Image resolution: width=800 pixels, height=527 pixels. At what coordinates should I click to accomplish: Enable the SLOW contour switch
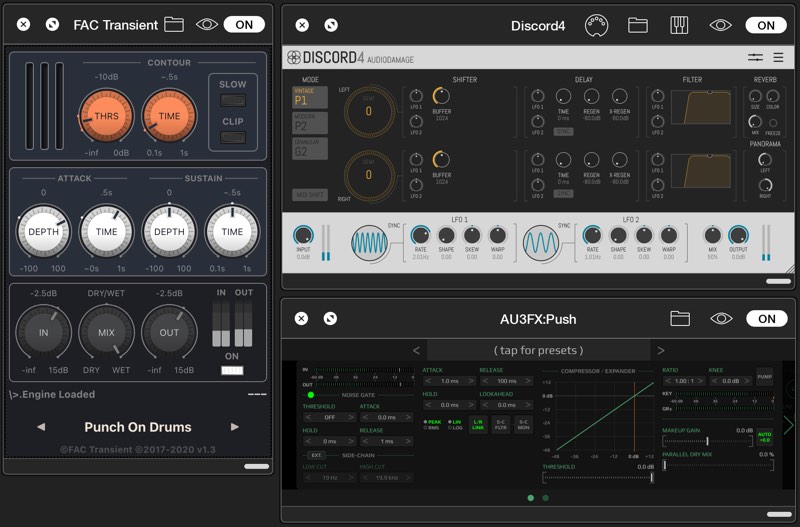[233, 100]
